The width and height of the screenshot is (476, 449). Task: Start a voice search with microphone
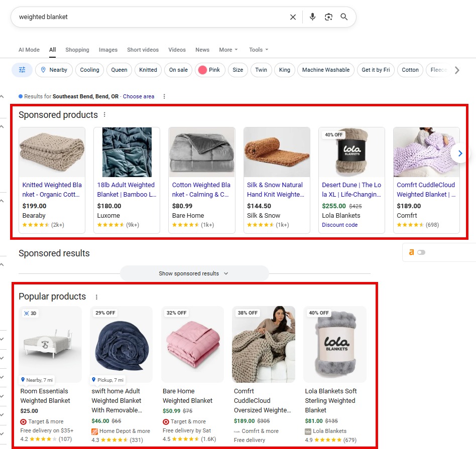[x=312, y=17]
